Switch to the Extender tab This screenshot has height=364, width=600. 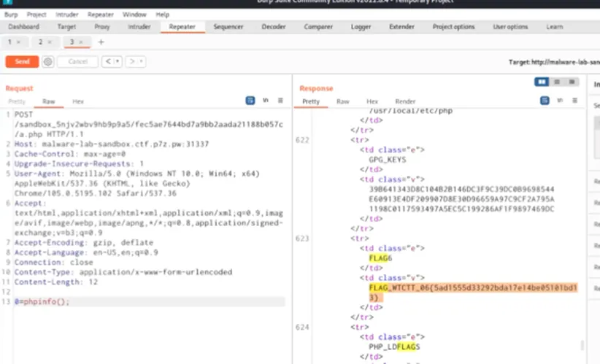[401, 27]
